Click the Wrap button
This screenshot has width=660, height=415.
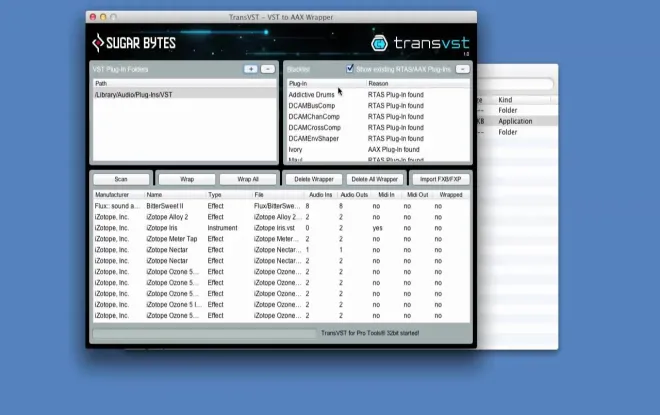tap(187, 179)
